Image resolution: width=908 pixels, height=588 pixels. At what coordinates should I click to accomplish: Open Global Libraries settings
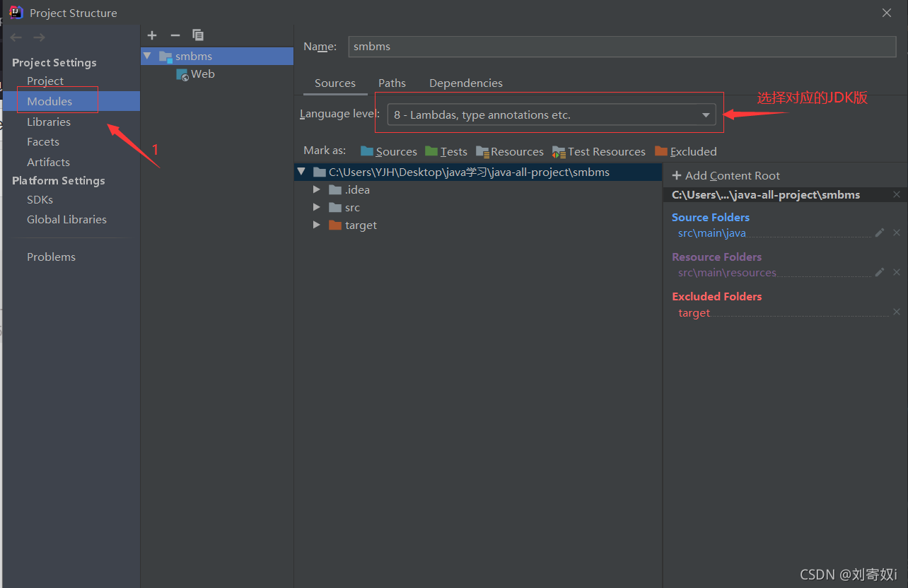[x=66, y=219]
